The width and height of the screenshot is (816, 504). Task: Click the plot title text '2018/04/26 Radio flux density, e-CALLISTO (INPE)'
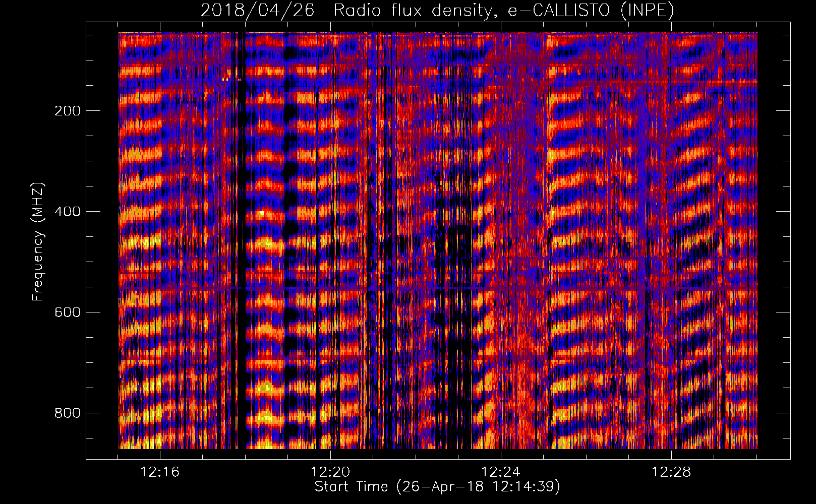click(437, 10)
